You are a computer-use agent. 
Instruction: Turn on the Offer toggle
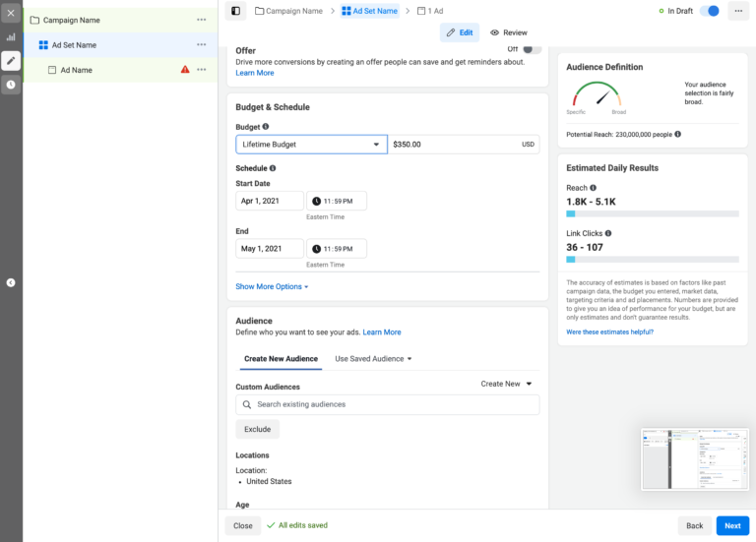pos(532,49)
